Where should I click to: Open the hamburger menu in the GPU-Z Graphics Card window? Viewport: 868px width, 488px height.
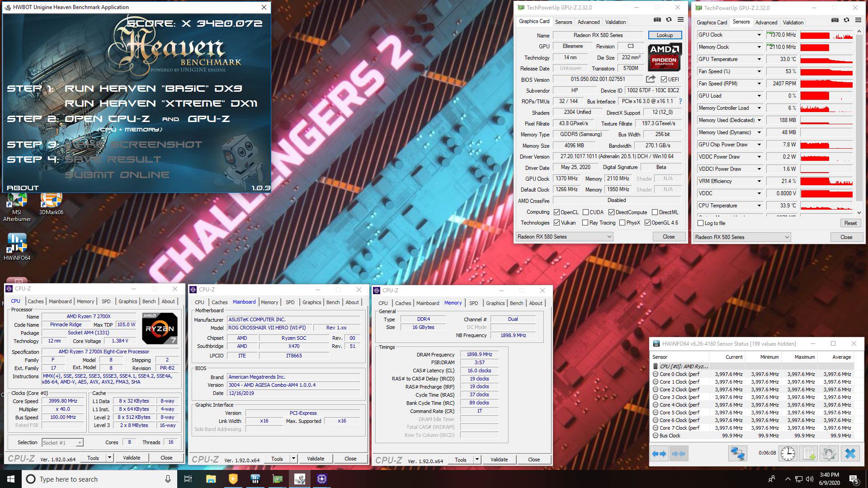tap(680, 20)
